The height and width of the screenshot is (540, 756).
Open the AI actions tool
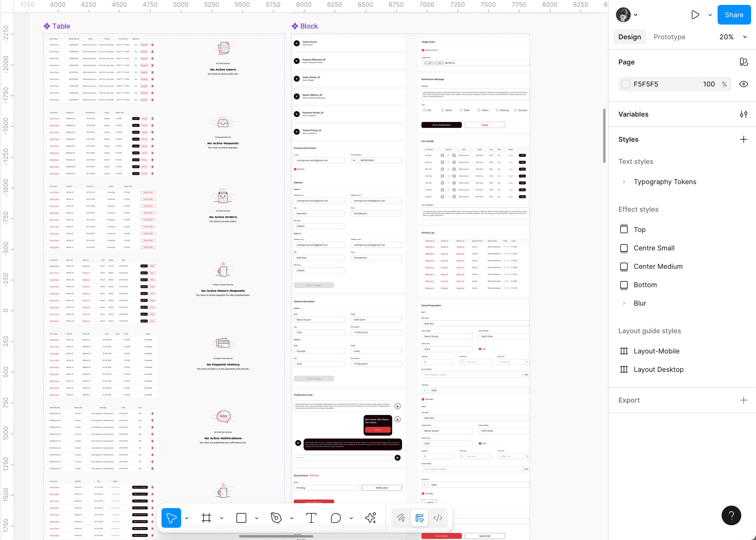click(371, 518)
